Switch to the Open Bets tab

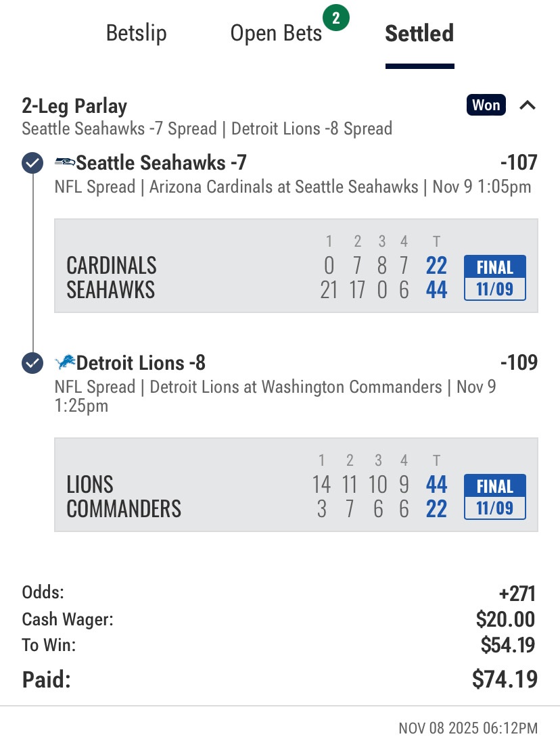(276, 33)
